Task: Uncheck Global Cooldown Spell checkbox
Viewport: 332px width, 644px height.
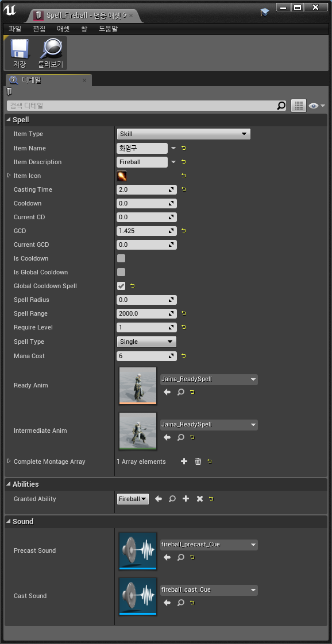Action: pos(121,286)
